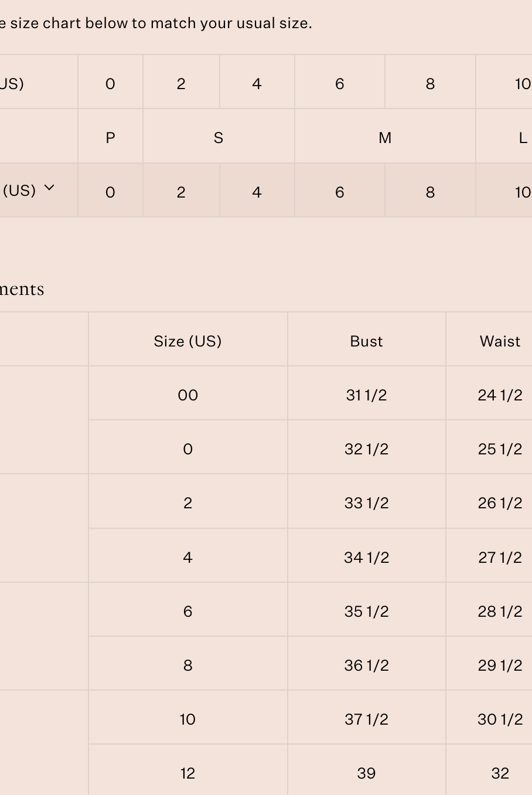Click the 29 1/2 waist measurement

pos(500,665)
